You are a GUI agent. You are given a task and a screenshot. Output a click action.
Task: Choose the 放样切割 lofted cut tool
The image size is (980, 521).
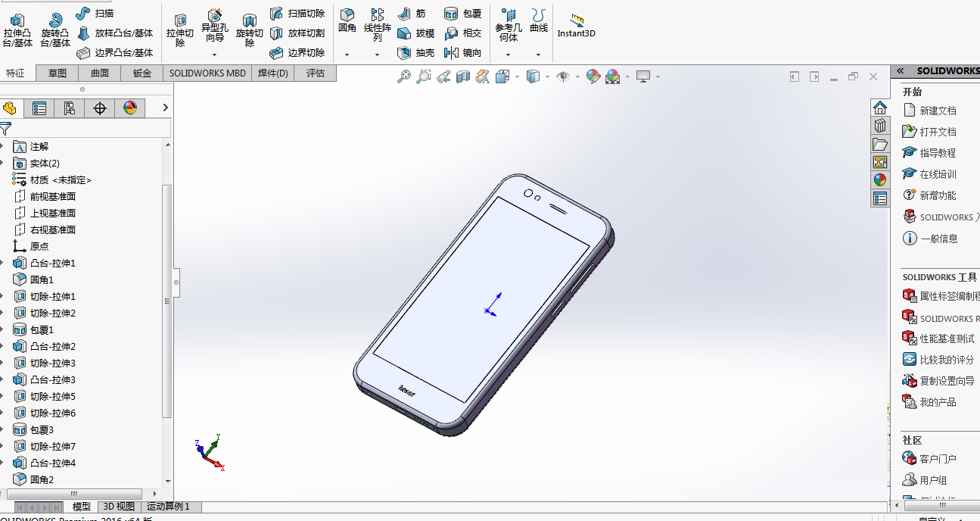point(297,33)
